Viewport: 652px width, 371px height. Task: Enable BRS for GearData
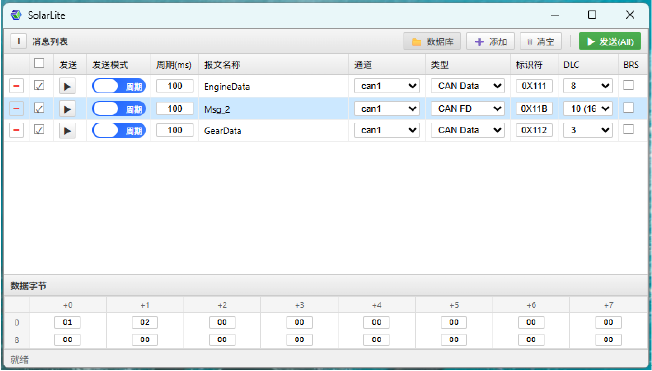(x=628, y=129)
